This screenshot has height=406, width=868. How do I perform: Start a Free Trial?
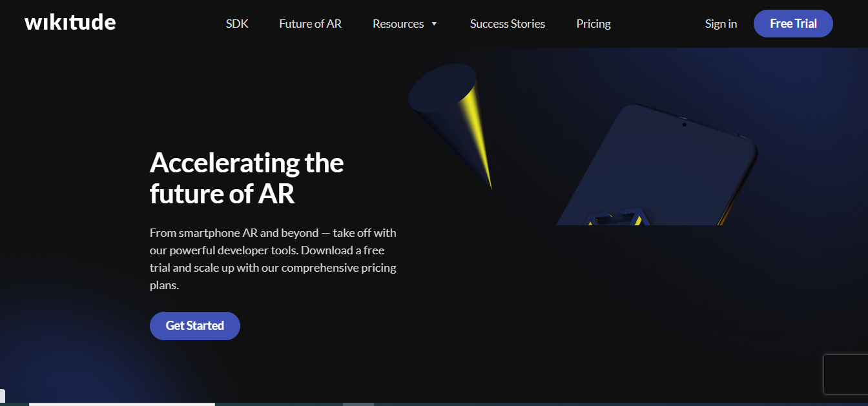coord(793,24)
